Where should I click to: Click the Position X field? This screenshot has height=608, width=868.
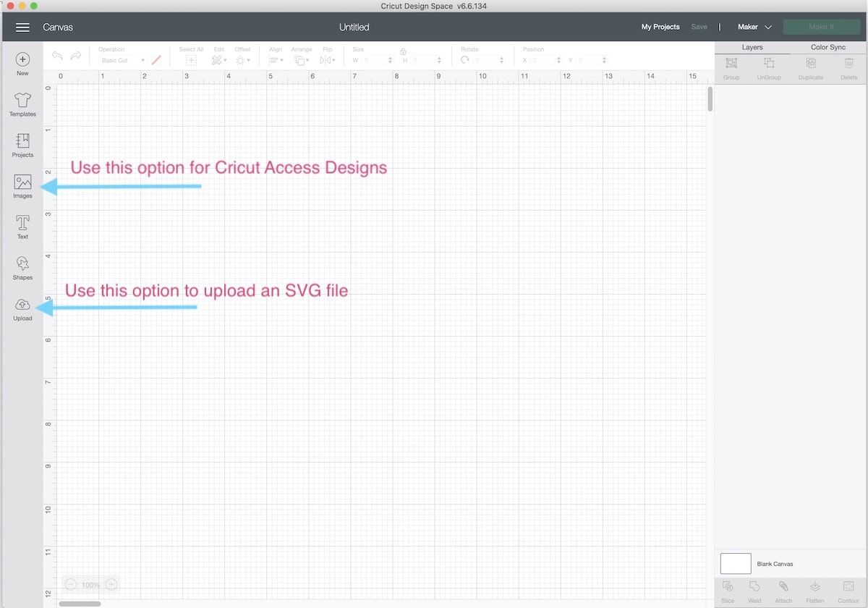pos(545,60)
